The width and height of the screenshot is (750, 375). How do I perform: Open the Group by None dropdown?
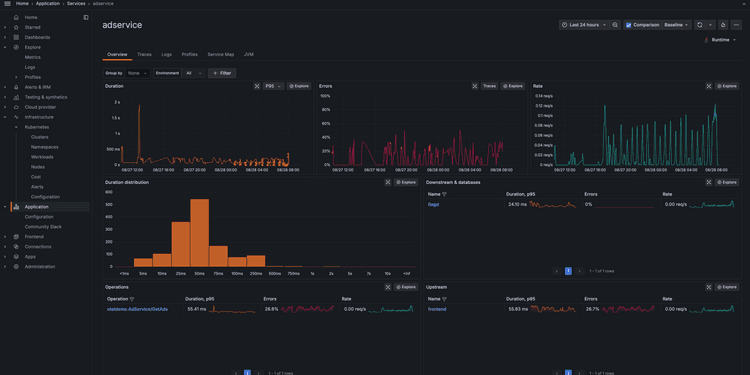(138, 73)
